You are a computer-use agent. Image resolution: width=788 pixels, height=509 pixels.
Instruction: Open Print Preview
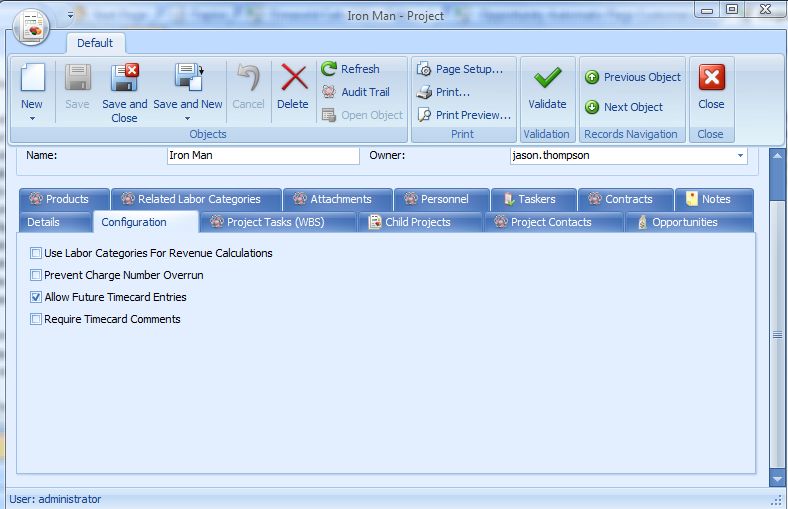pos(464,115)
